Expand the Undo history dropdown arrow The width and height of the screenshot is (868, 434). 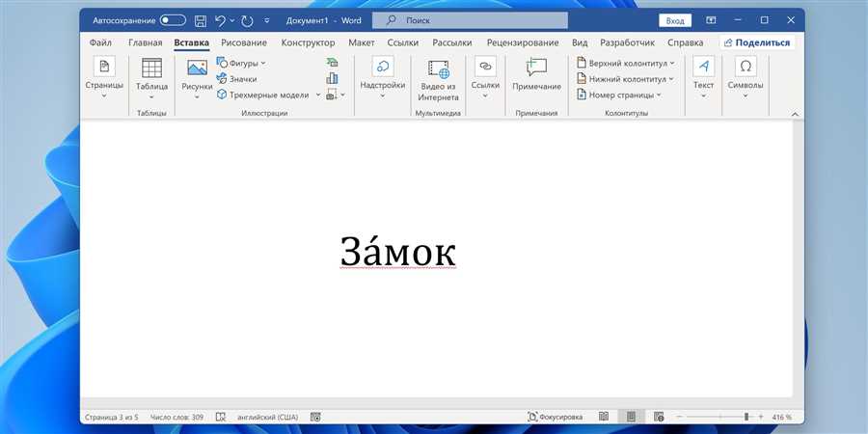click(x=231, y=21)
